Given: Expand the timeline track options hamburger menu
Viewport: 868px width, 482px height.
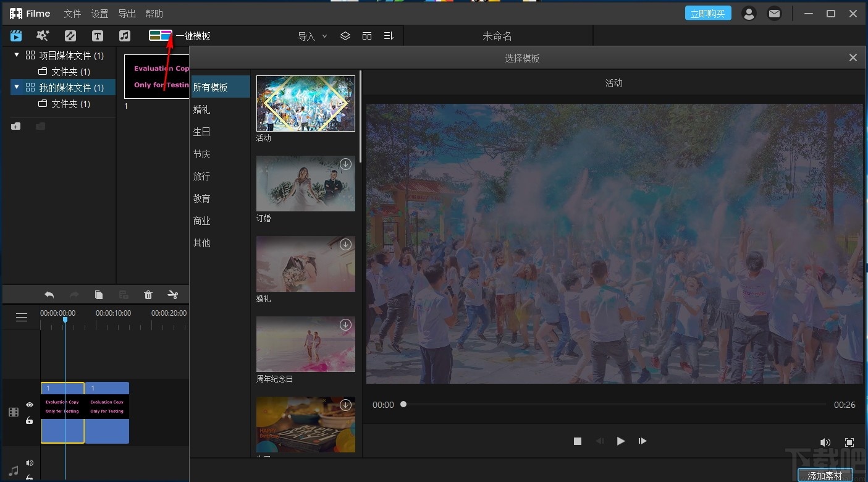Looking at the screenshot, I should pos(22,317).
